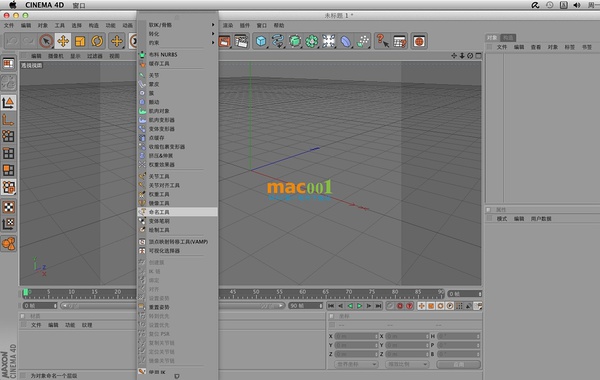The width and height of the screenshot is (600, 380).
Task: Activate the Move tool in toolbar
Action: coord(63,41)
